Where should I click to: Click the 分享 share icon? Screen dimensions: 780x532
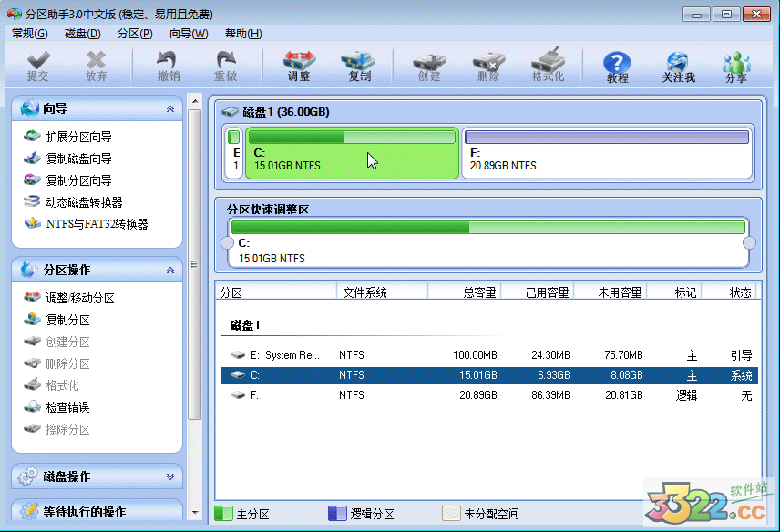735,66
